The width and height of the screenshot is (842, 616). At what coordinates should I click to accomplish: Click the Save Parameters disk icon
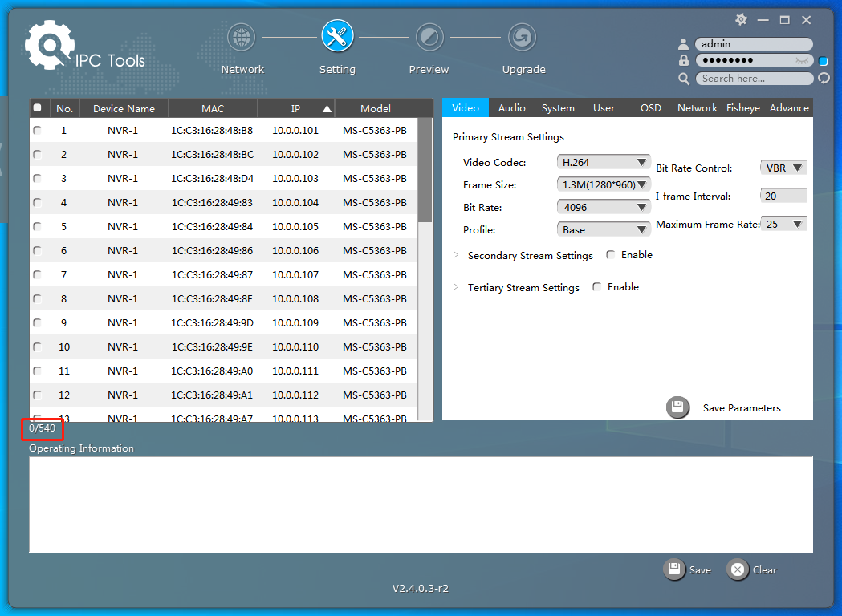pyautogui.click(x=677, y=407)
